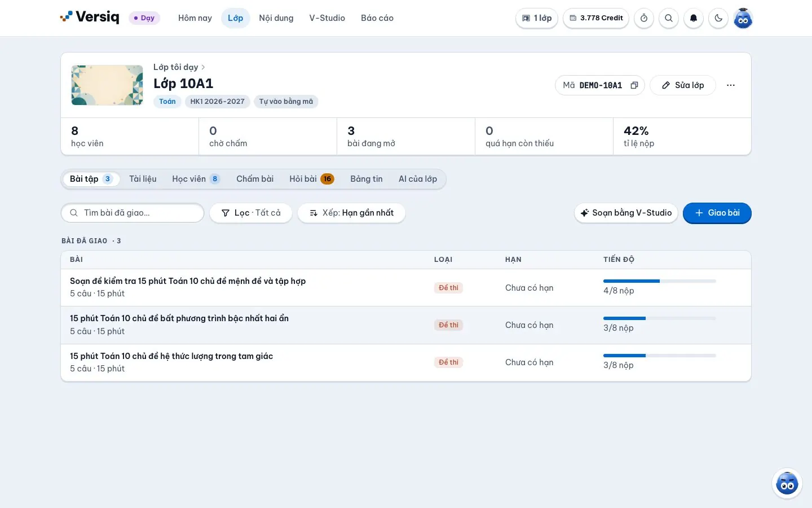Open V-Studio in the navigation
This screenshot has width=812, height=508.
(x=327, y=18)
